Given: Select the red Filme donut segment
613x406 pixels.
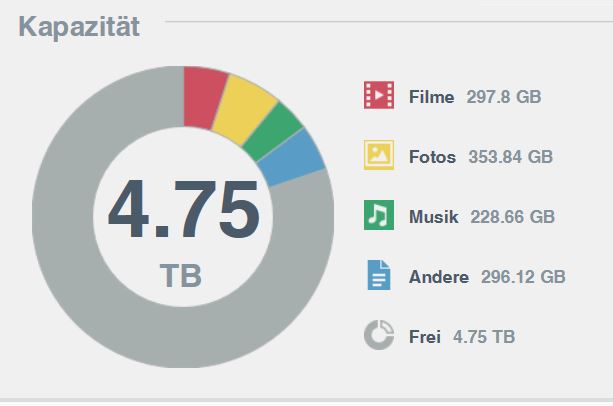Looking at the screenshot, I should click(203, 97).
